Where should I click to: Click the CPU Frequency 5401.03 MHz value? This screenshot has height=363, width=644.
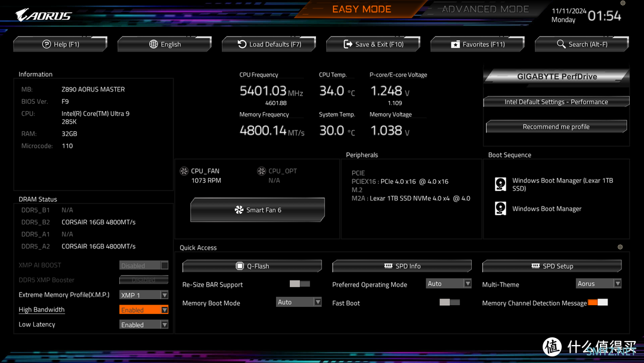pyautogui.click(x=271, y=91)
